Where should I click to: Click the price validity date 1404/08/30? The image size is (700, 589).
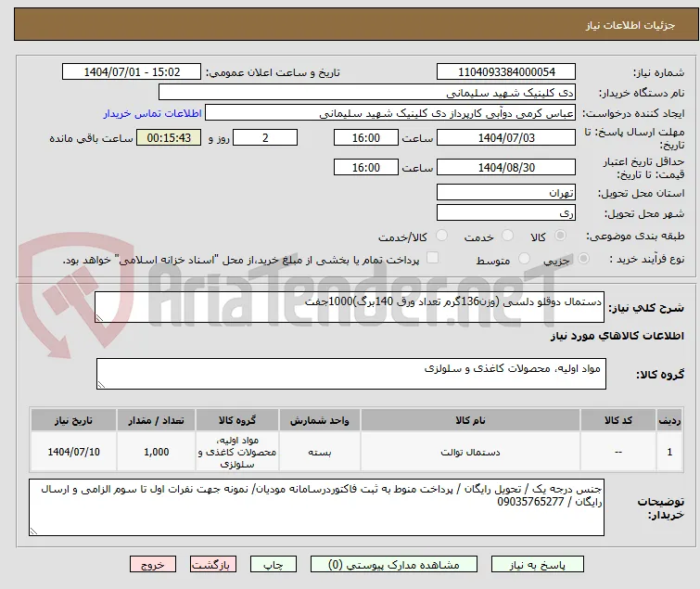pos(506,167)
